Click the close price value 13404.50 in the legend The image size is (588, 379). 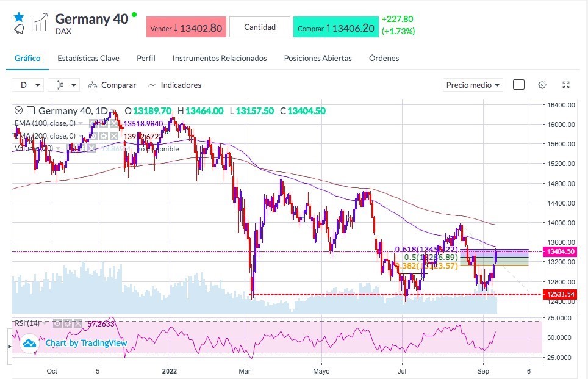306,110
